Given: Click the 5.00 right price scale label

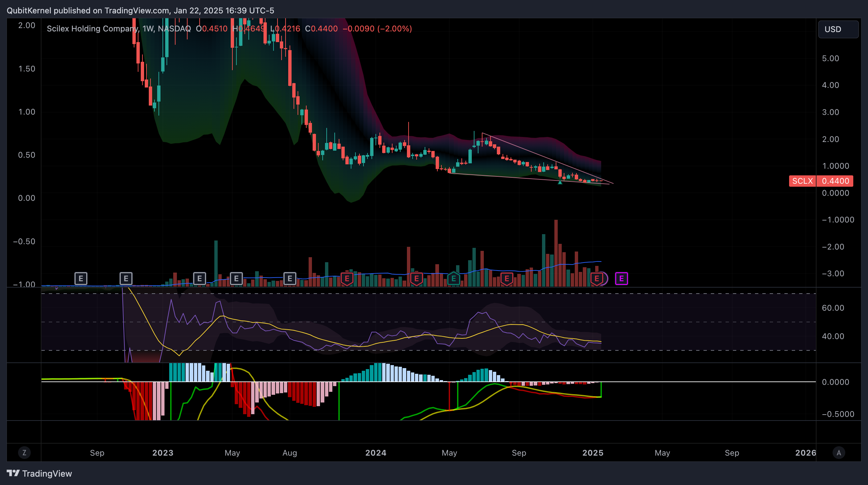Looking at the screenshot, I should tap(830, 58).
